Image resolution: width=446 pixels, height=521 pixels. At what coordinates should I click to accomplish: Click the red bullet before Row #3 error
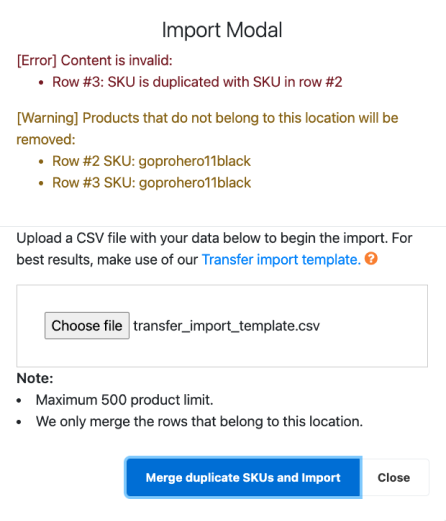click(x=41, y=82)
